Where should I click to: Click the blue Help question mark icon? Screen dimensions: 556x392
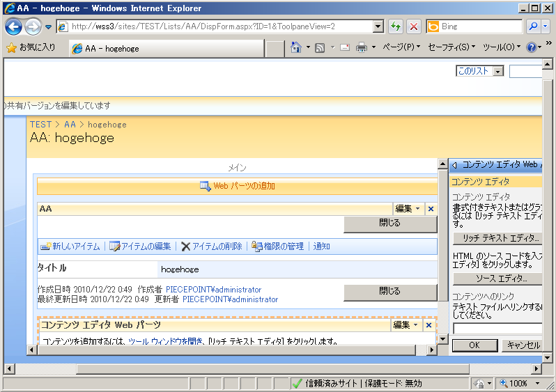[x=531, y=47]
